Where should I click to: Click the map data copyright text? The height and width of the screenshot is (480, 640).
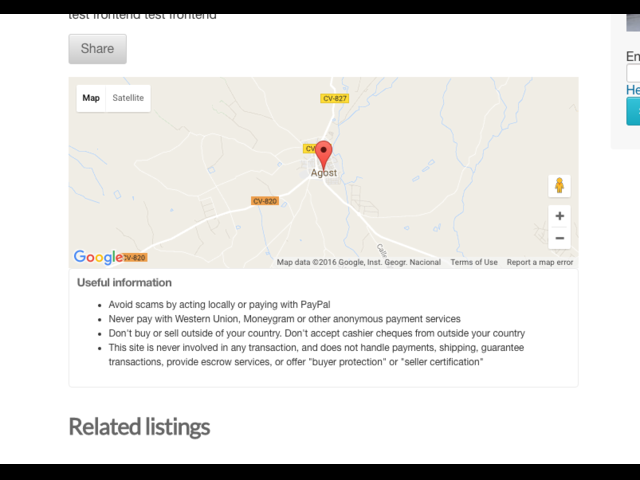coord(359,262)
